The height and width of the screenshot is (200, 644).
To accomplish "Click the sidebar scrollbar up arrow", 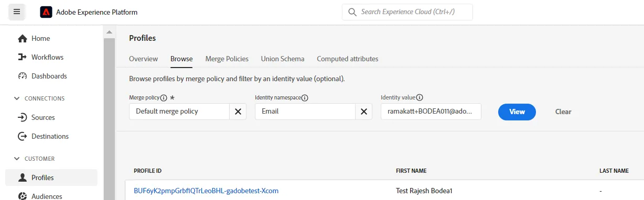I will [109, 32].
